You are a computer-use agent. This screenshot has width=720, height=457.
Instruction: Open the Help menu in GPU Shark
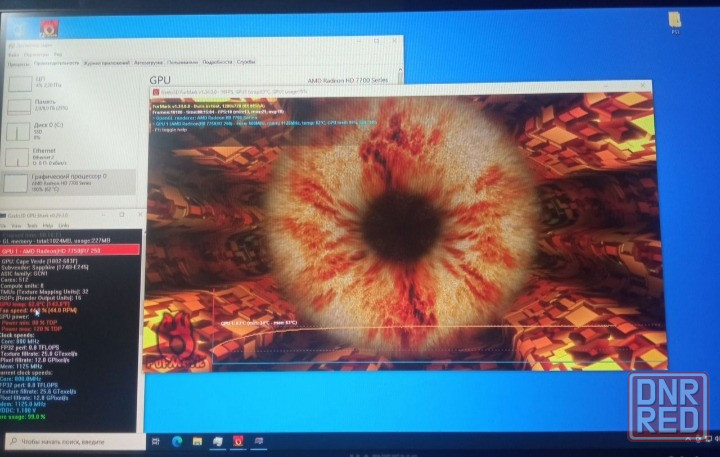point(48,226)
